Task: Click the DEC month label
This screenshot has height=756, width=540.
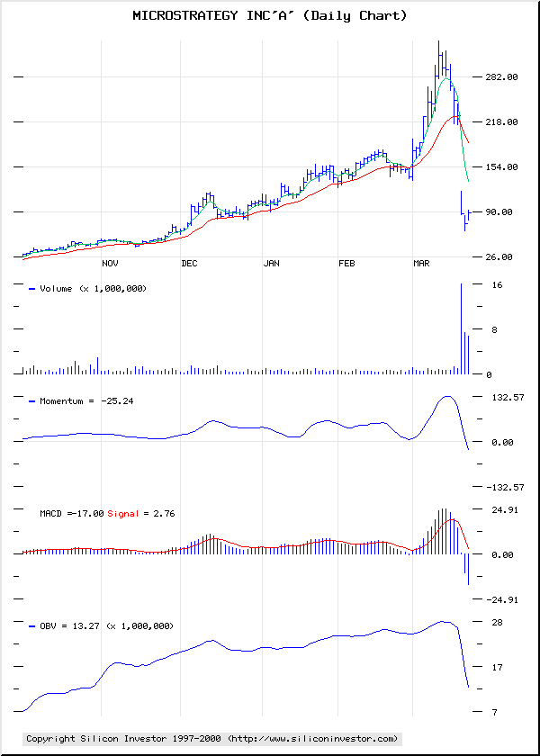Action: tap(189, 263)
